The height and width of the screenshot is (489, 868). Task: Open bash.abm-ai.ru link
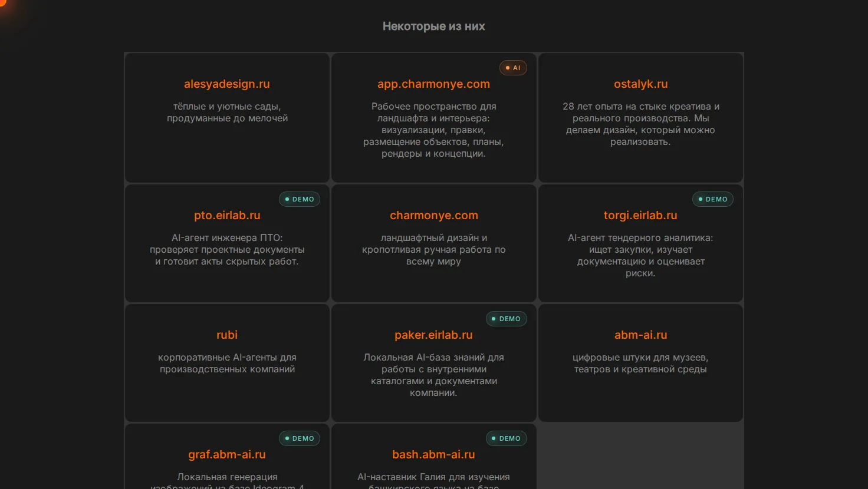[x=433, y=454]
